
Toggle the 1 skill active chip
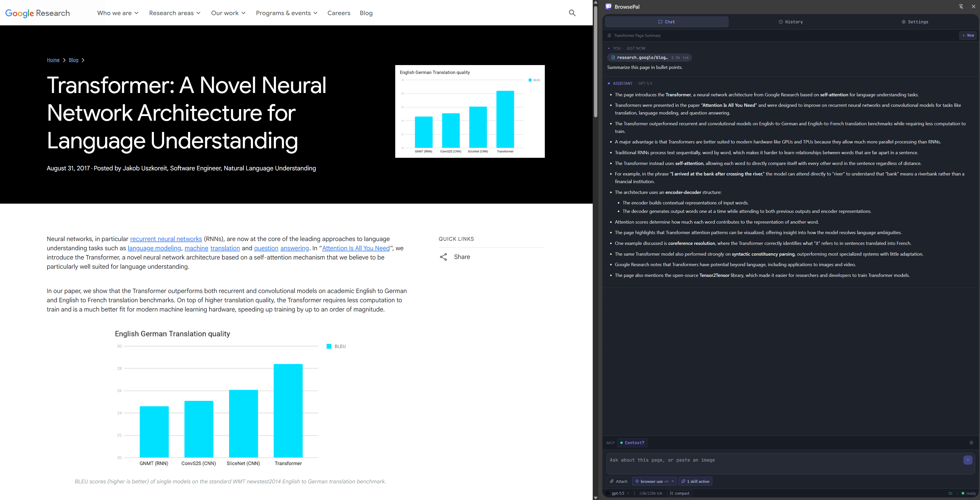pyautogui.click(x=695, y=481)
